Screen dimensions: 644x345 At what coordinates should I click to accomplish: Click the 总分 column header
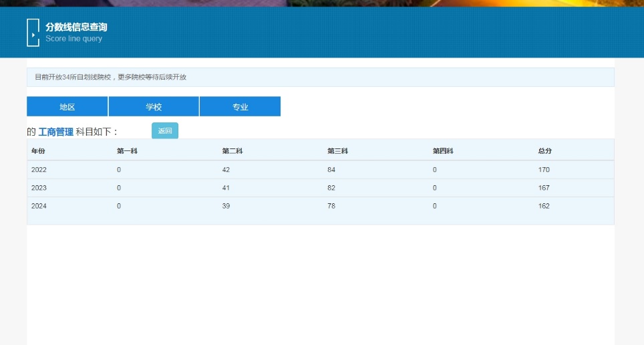click(x=545, y=151)
